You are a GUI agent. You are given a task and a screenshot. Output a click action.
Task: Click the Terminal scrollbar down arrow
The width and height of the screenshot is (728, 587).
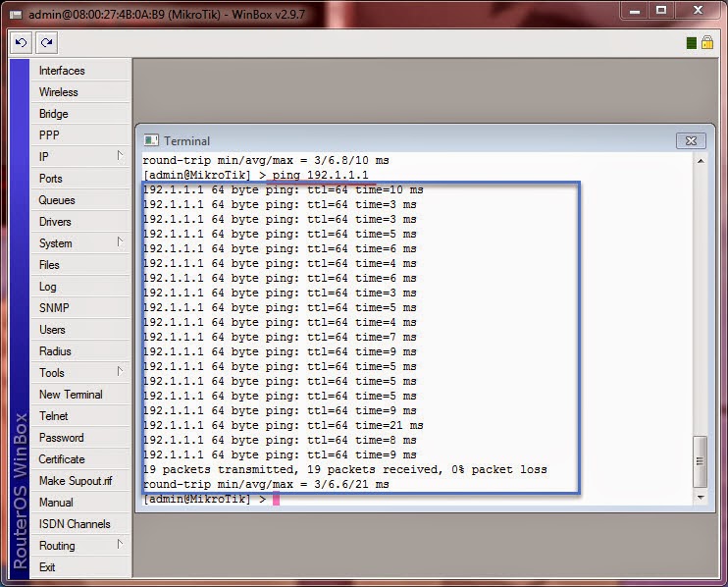(x=701, y=498)
